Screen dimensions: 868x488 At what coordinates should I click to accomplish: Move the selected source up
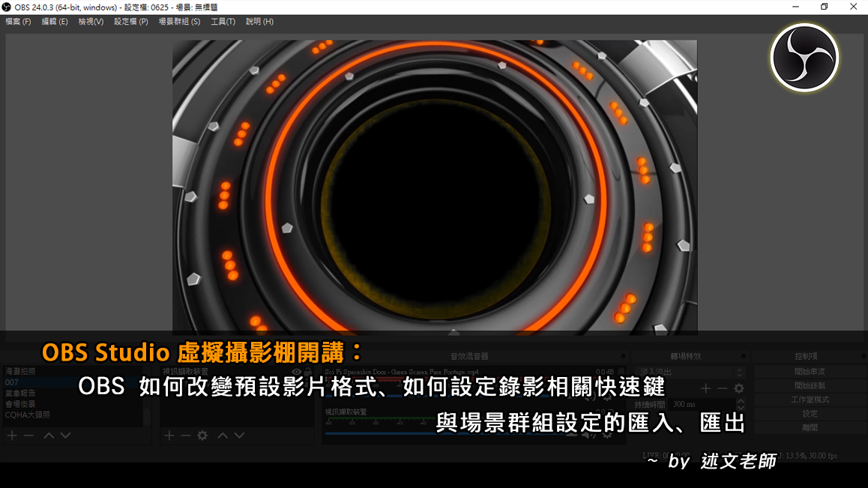click(223, 436)
